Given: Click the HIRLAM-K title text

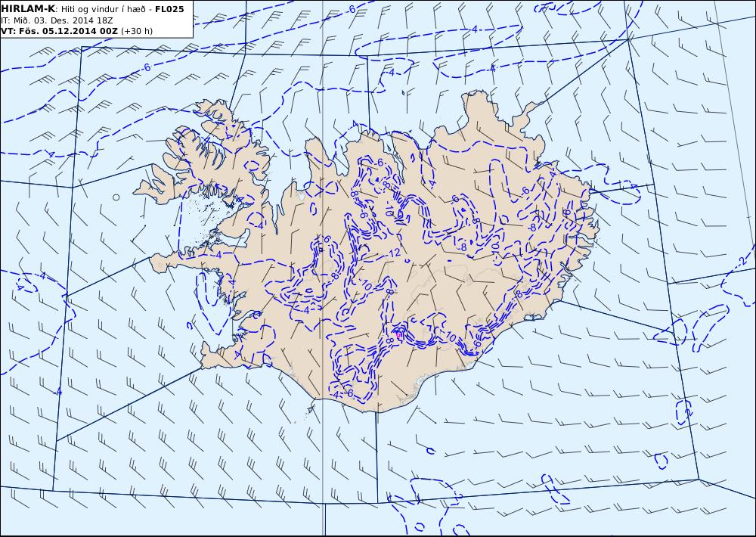Looking at the screenshot, I should (28, 8).
